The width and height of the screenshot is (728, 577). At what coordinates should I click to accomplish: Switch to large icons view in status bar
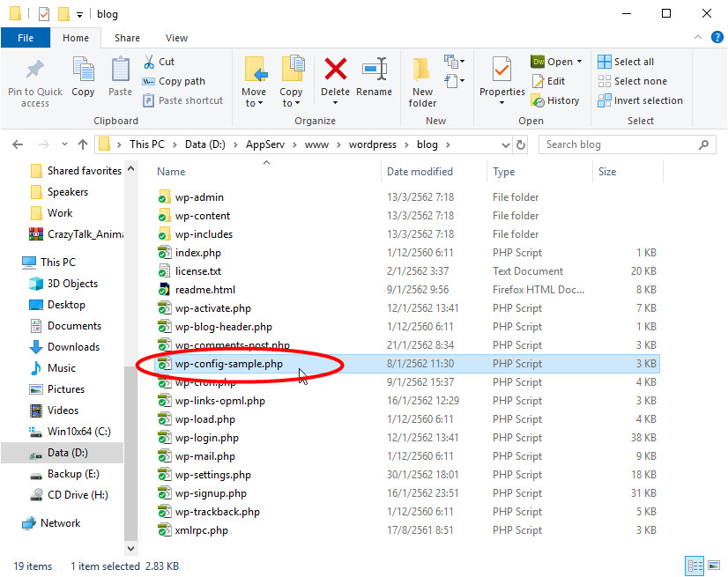713,566
